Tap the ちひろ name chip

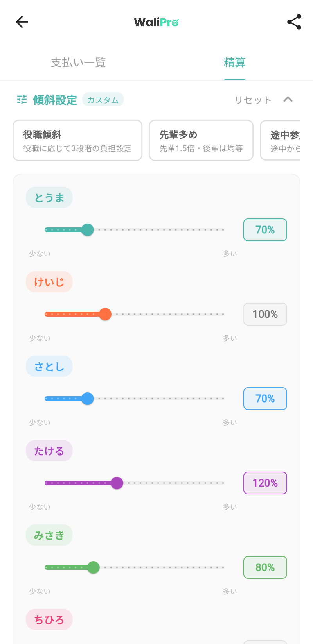pyautogui.click(x=49, y=619)
